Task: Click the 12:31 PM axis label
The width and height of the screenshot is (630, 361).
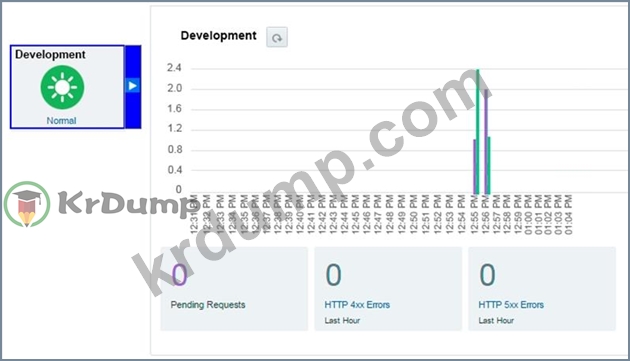Action: click(x=194, y=215)
